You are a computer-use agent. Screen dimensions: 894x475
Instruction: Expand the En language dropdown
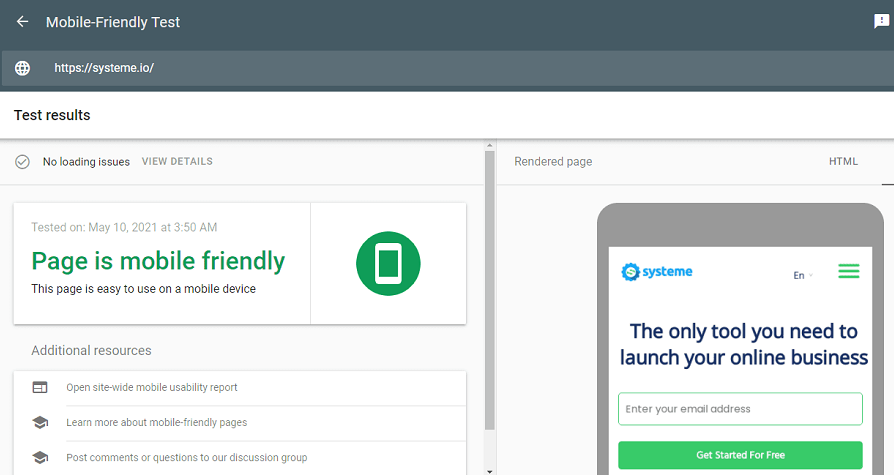803,275
